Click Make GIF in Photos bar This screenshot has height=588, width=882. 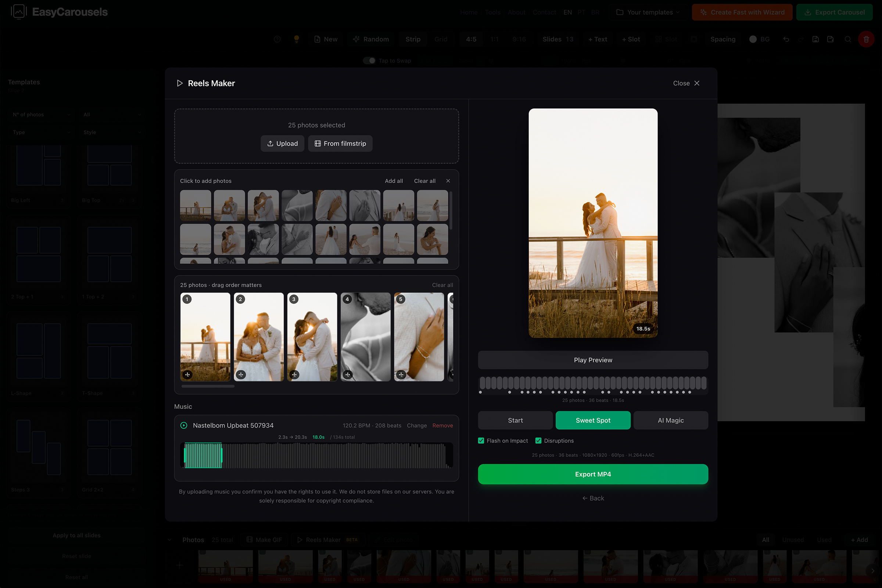pos(264,539)
